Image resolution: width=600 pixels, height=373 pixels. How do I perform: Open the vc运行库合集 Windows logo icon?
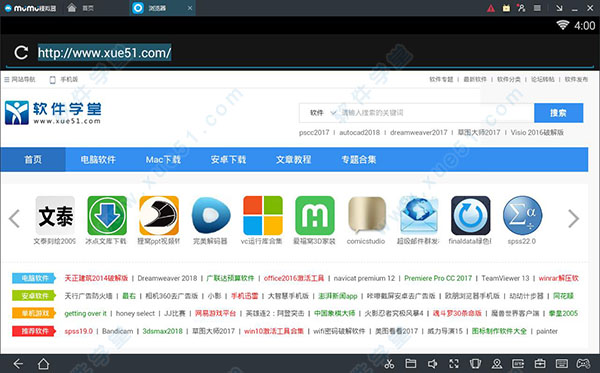coord(263,215)
